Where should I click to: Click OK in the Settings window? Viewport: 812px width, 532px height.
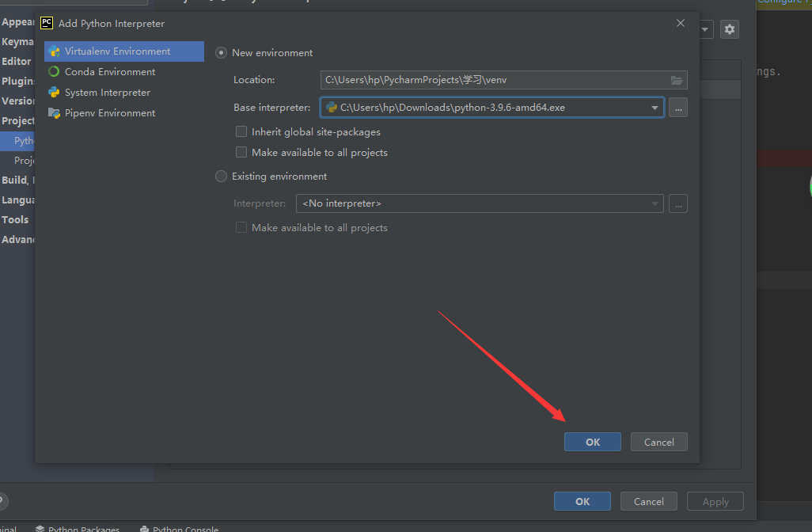click(582, 501)
